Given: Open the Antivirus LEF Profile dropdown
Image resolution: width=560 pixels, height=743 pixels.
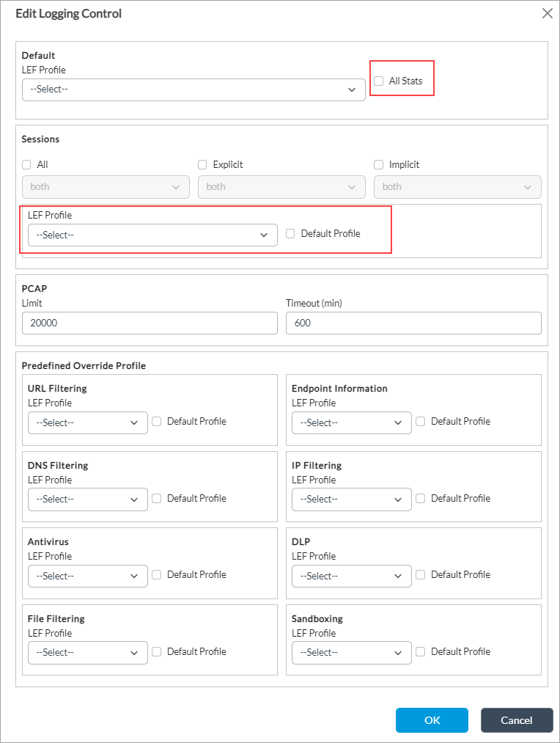Looking at the screenshot, I should (87, 577).
